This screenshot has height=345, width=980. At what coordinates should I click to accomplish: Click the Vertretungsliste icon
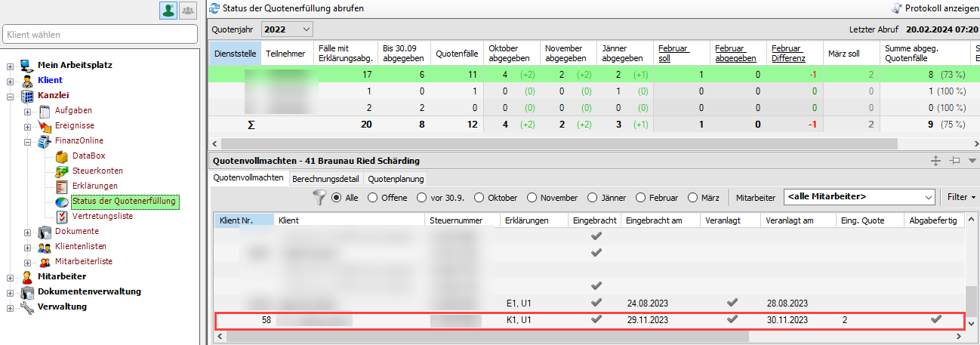coord(62,217)
